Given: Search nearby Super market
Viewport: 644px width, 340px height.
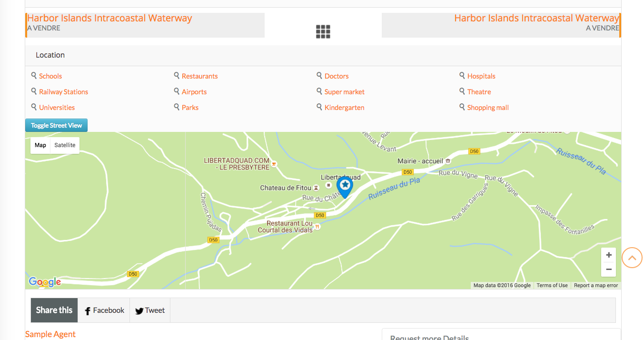Looking at the screenshot, I should coord(345,92).
